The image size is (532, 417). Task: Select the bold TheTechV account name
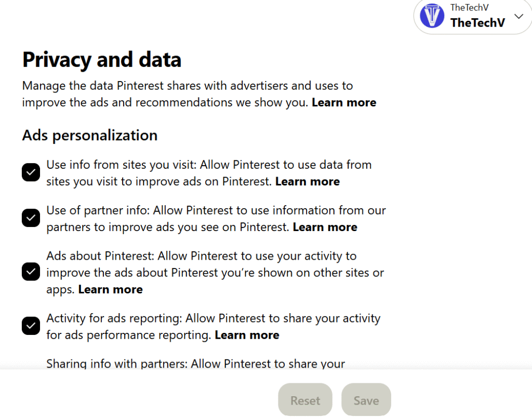tap(478, 23)
